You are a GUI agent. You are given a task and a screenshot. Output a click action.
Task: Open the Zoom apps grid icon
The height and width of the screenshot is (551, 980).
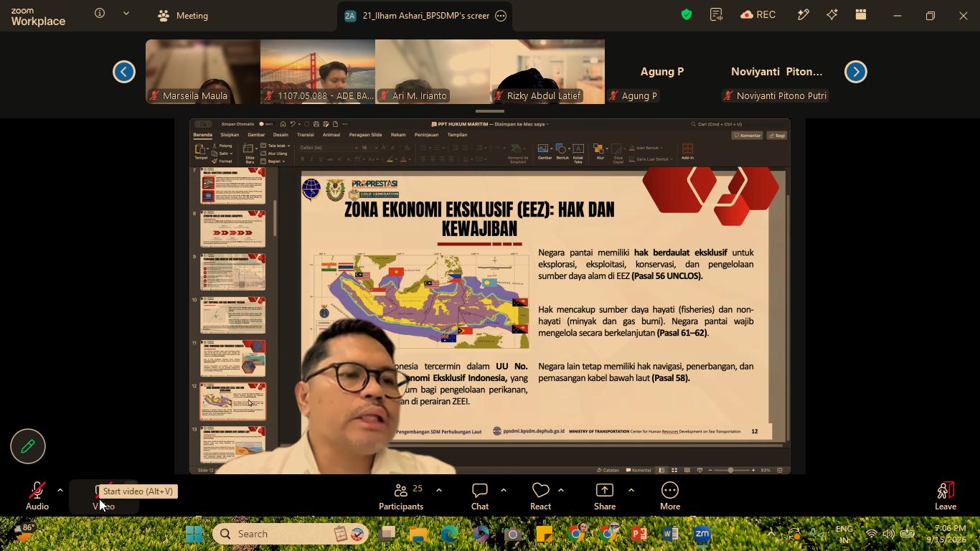(x=861, y=15)
